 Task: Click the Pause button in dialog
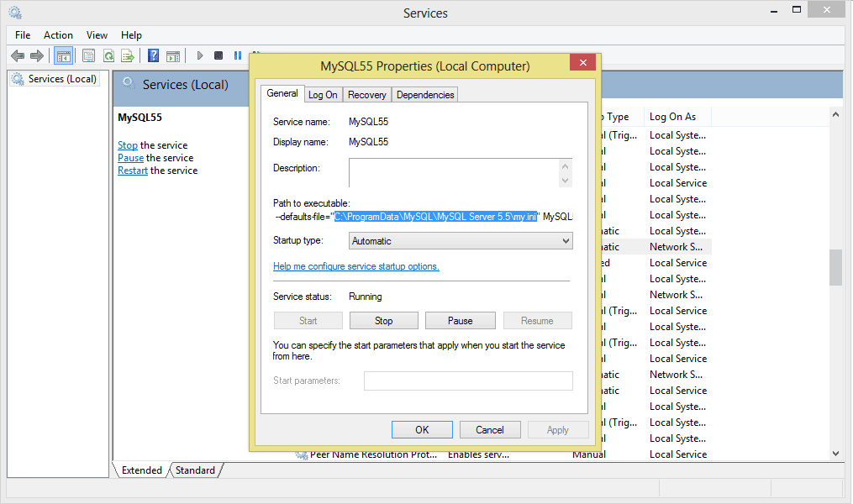(x=461, y=321)
